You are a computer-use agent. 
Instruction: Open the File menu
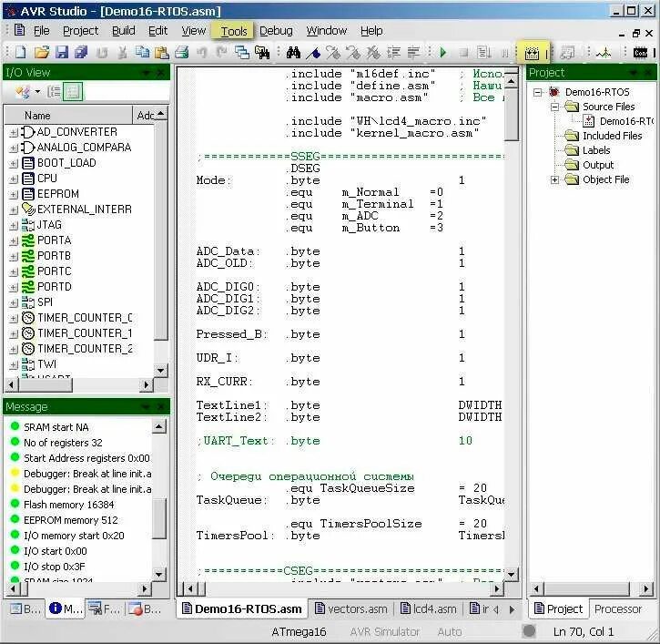(41, 31)
